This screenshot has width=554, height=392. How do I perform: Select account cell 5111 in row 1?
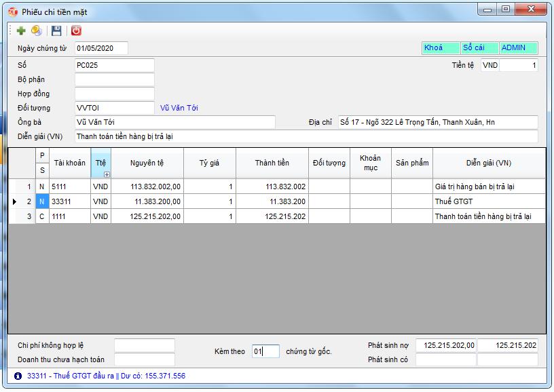(x=70, y=187)
